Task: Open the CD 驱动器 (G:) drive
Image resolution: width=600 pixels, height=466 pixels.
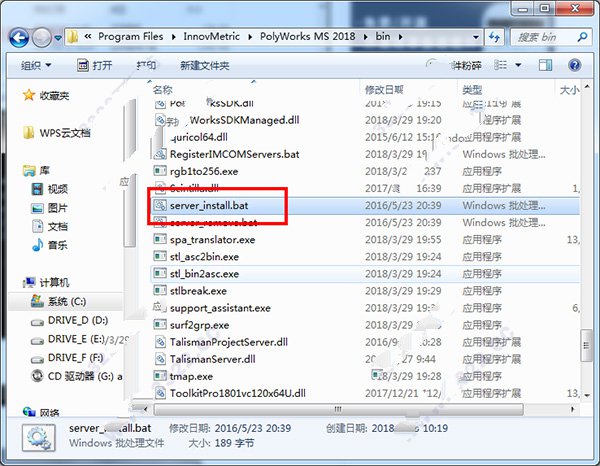Action: pos(77,376)
